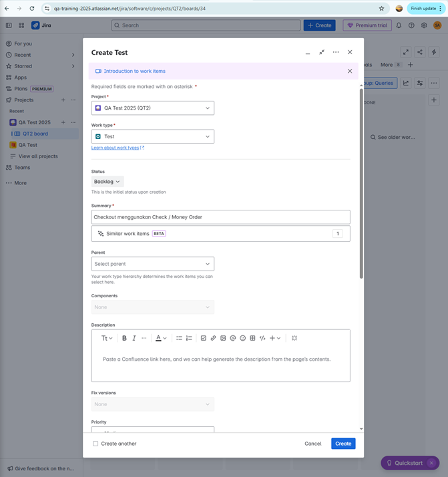Click the blue Create button in dialog
The image size is (448, 477).
343,444
